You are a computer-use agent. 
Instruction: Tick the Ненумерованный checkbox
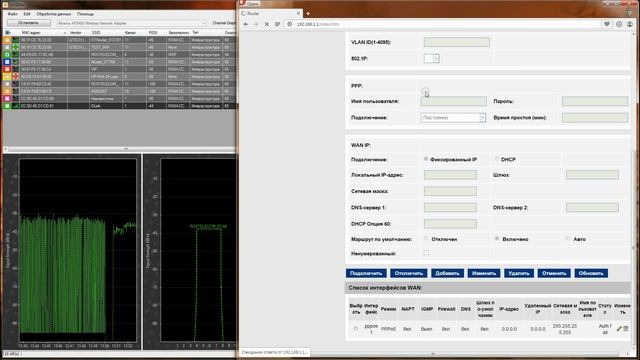point(426,253)
